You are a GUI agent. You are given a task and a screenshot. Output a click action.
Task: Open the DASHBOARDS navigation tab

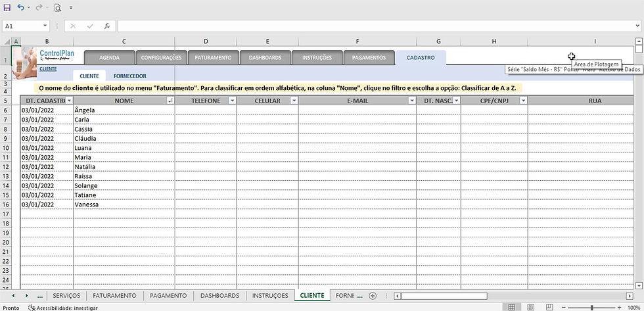pos(265,57)
